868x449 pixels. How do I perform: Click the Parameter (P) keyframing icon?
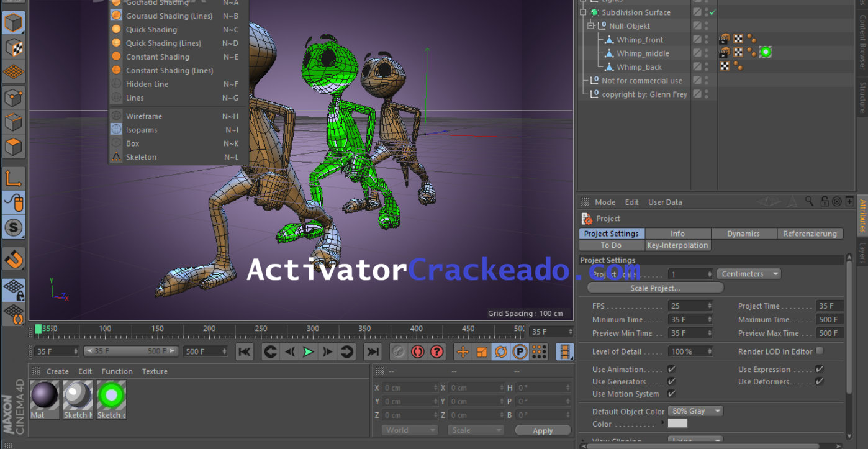pyautogui.click(x=520, y=351)
